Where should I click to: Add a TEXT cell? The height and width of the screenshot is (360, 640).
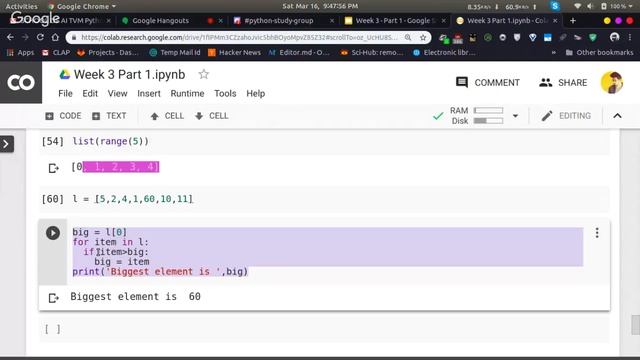click(109, 116)
